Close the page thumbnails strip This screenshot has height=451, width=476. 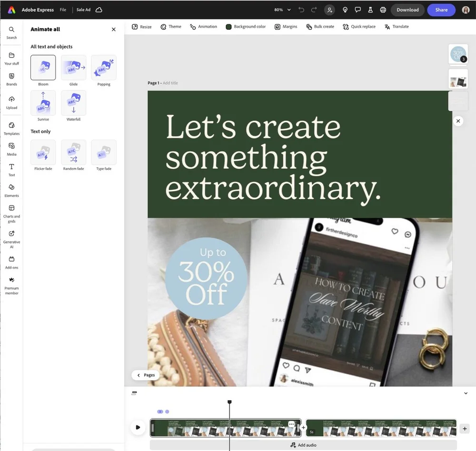pos(458,121)
